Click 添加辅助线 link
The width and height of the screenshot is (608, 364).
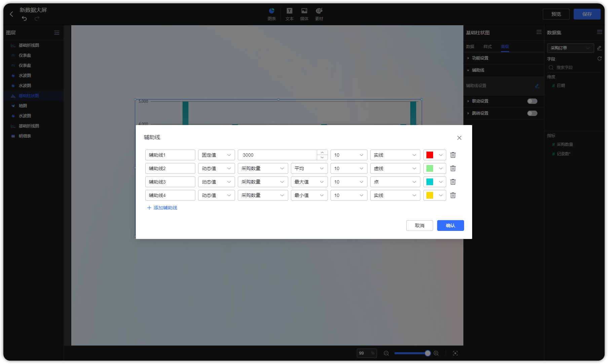(162, 208)
